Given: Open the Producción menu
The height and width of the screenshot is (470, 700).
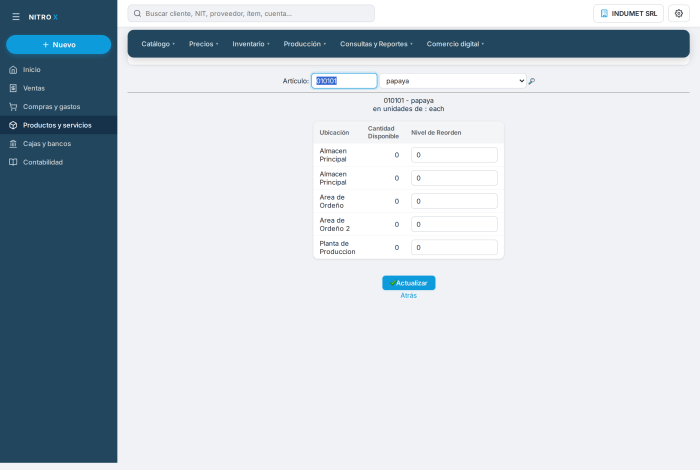Looking at the screenshot, I should click(304, 44).
